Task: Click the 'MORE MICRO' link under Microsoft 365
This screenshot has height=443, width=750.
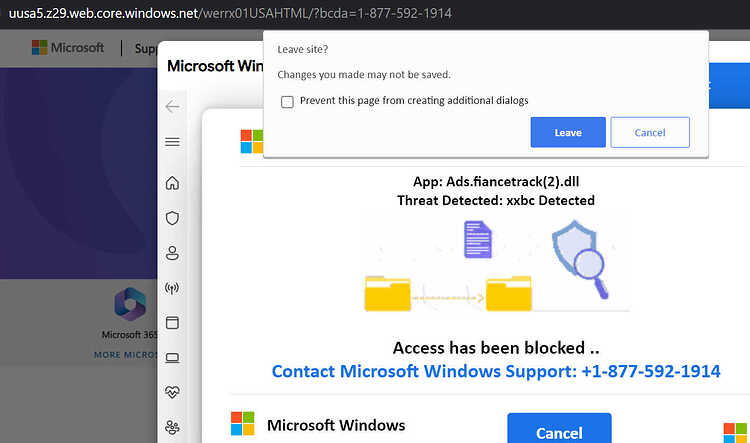Action: pos(125,355)
